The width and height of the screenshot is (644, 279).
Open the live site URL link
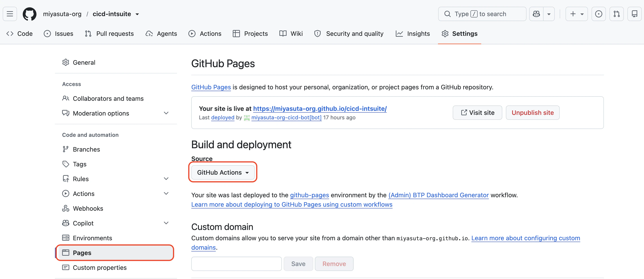coord(320,109)
